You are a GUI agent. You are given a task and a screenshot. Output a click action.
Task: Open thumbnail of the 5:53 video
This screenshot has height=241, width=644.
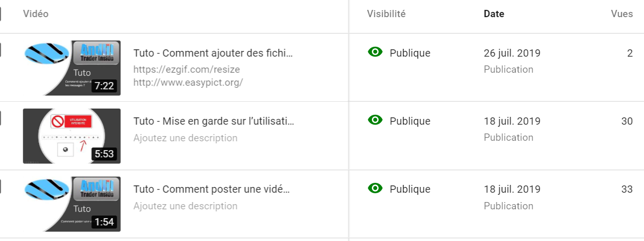tap(72, 136)
